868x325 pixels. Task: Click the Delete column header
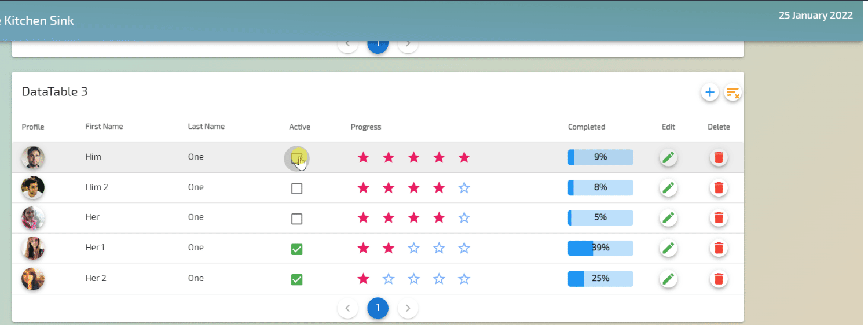pyautogui.click(x=719, y=127)
